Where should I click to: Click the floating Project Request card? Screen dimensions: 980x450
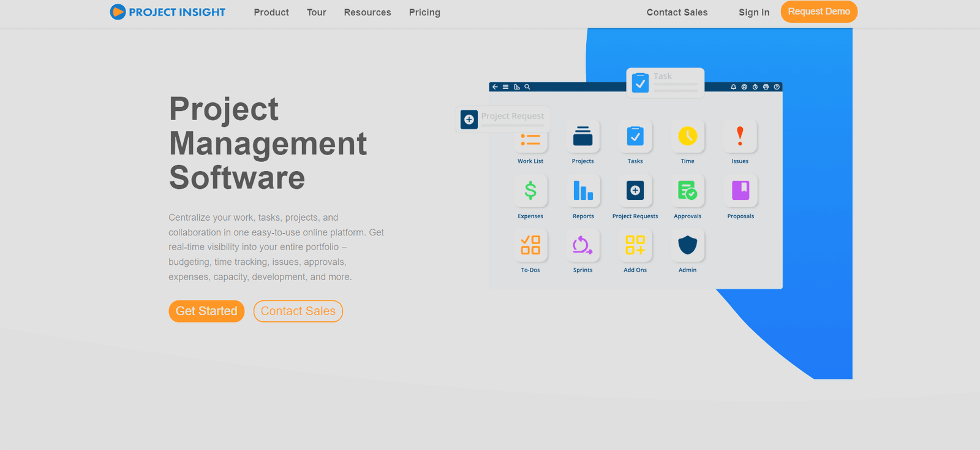(x=503, y=119)
